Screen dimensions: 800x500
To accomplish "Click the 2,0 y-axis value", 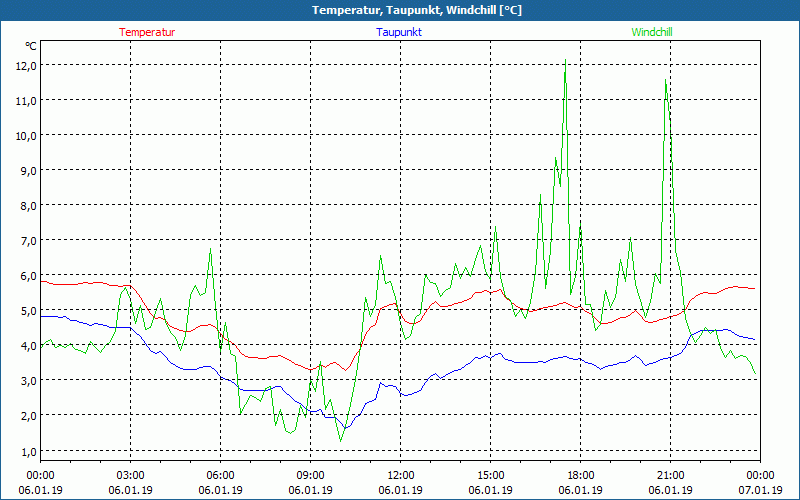I will click(29, 415).
